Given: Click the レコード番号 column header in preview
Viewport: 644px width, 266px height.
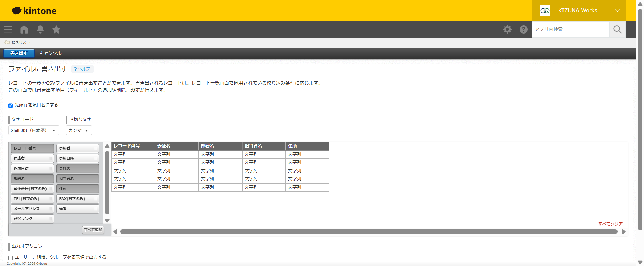Looking at the screenshot, I should coord(133,146).
